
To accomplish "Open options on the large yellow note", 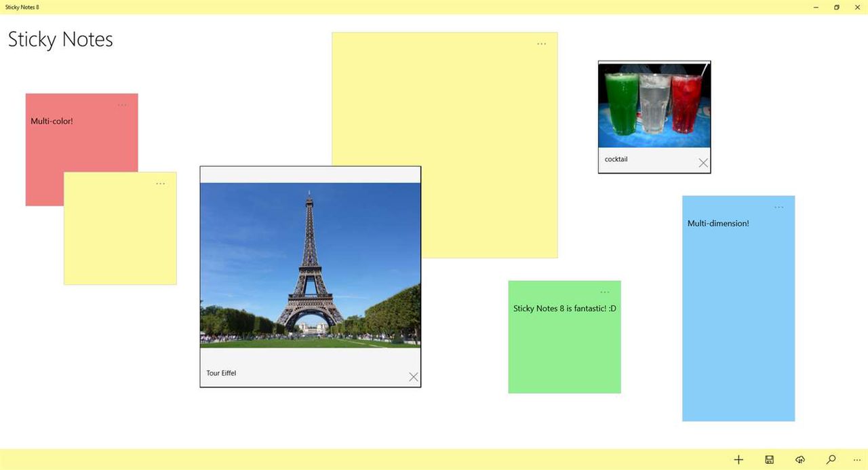I will [541, 44].
